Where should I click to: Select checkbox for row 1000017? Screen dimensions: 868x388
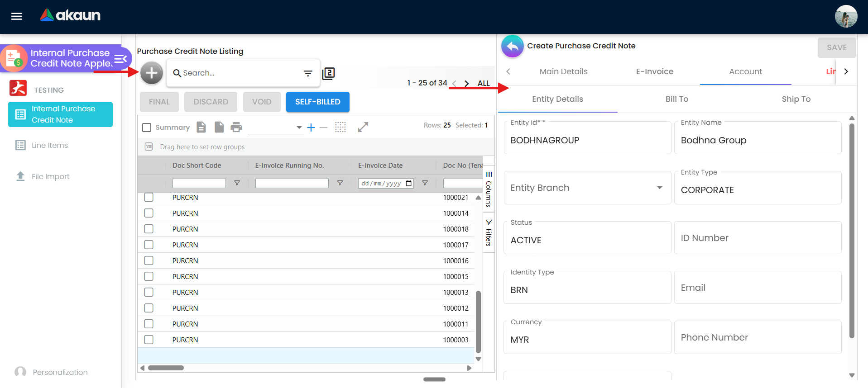point(149,245)
